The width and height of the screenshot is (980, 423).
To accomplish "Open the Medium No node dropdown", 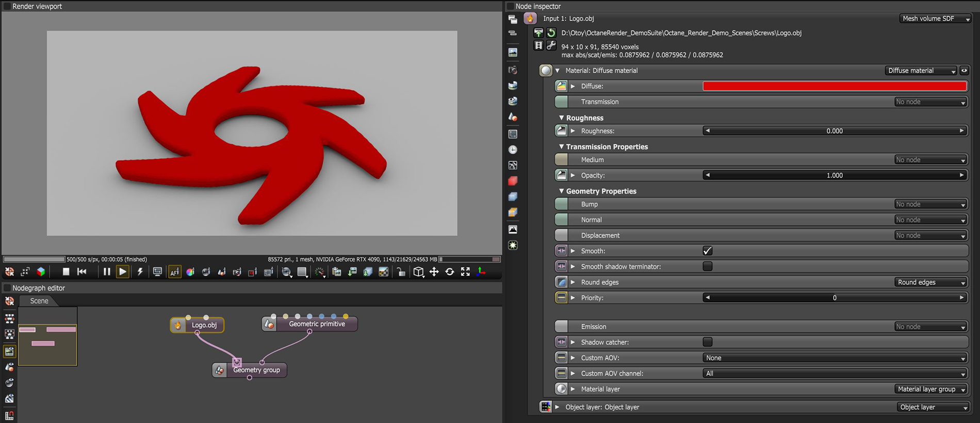I will [930, 160].
